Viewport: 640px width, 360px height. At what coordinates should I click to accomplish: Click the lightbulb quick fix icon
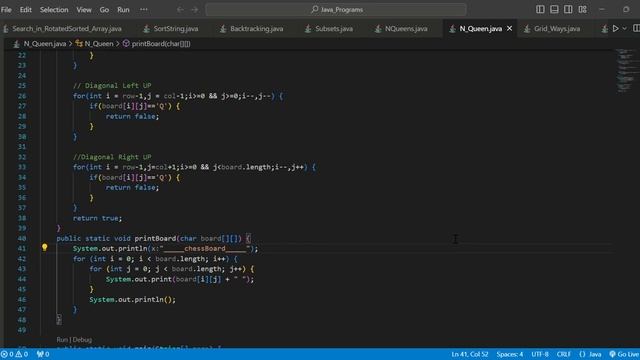44,247
